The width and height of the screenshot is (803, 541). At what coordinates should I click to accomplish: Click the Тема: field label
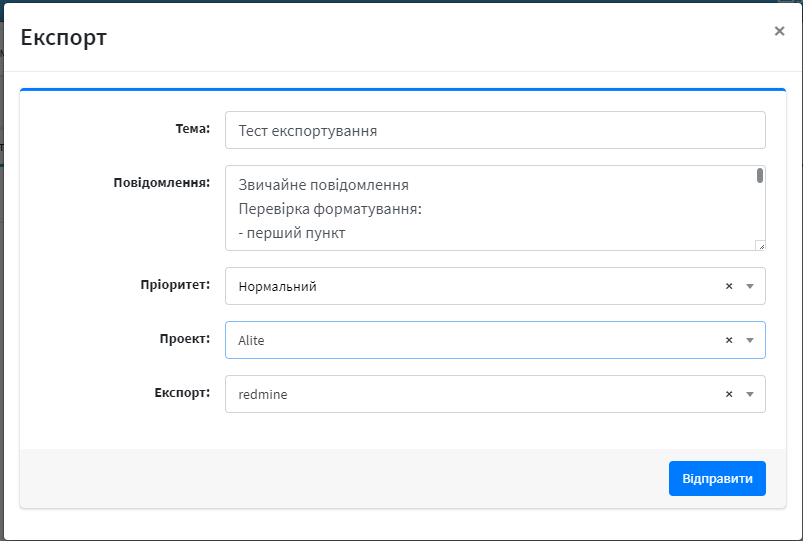click(x=192, y=128)
